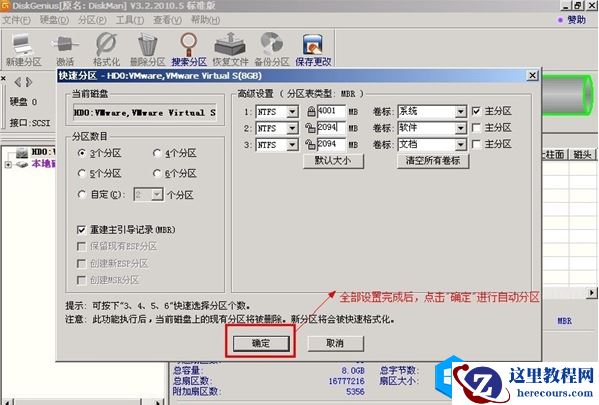Toggle lock icon for partition 2 size
Screen dimensions: 599x405
pos(311,128)
